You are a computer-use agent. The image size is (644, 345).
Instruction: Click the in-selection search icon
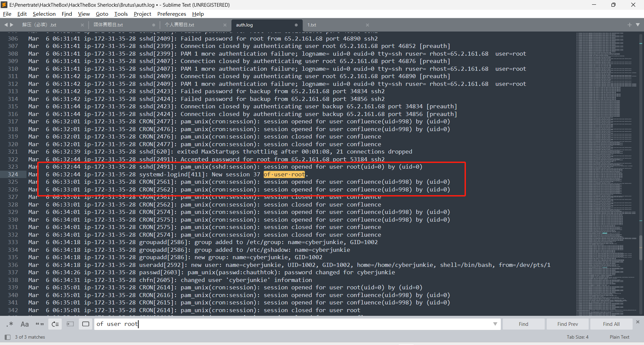pos(70,324)
